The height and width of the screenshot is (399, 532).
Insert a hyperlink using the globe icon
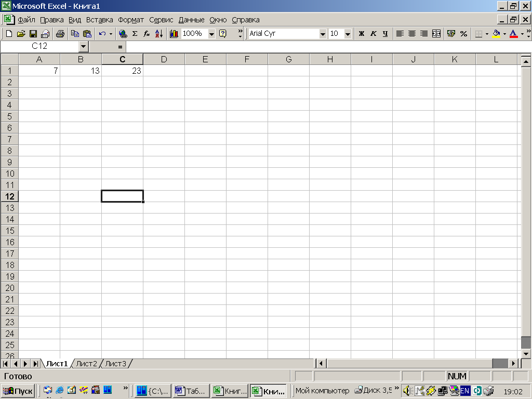pyautogui.click(x=123, y=34)
